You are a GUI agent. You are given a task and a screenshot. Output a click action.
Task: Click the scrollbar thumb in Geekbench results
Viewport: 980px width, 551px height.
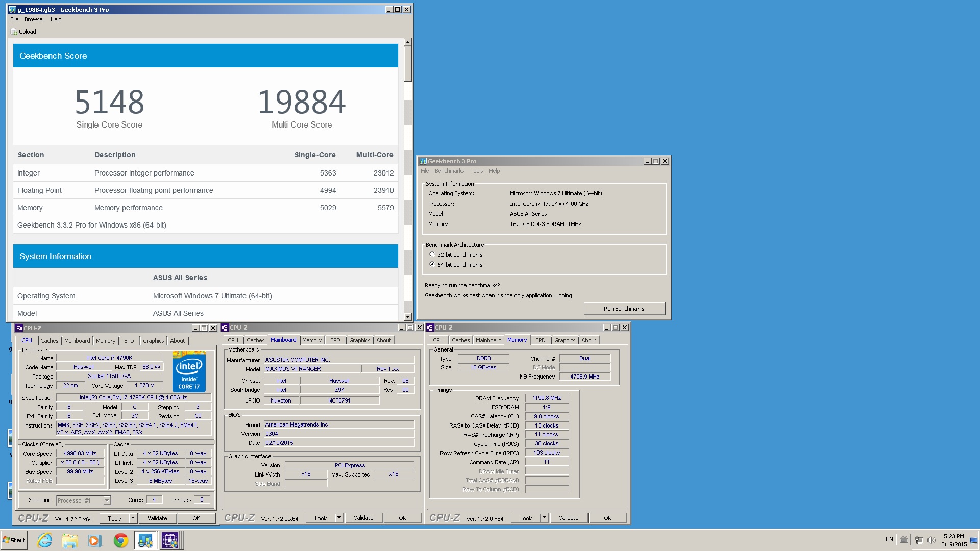(x=407, y=64)
